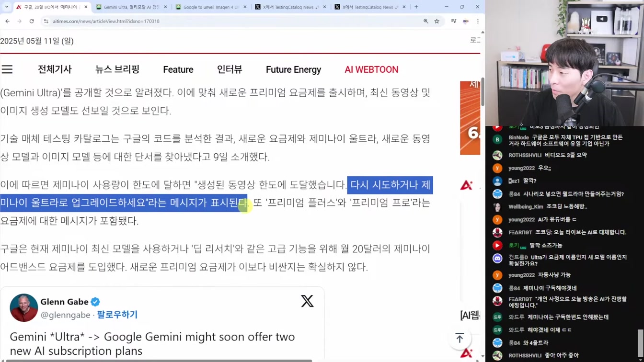Image resolution: width=644 pixels, height=362 pixels.
Task: Open the media control toolbar icon
Action: tap(453, 21)
